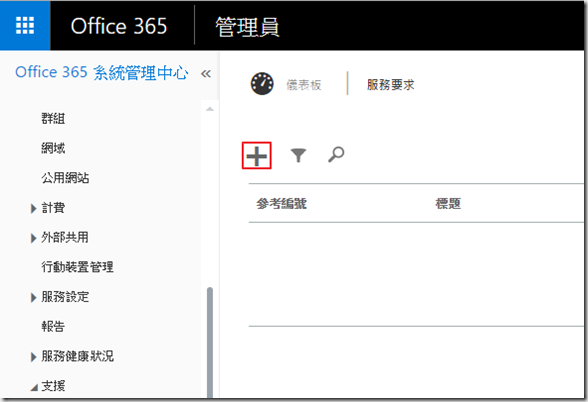Collapse the 支援 section arrow
This screenshot has height=402, width=588.
pos(34,387)
